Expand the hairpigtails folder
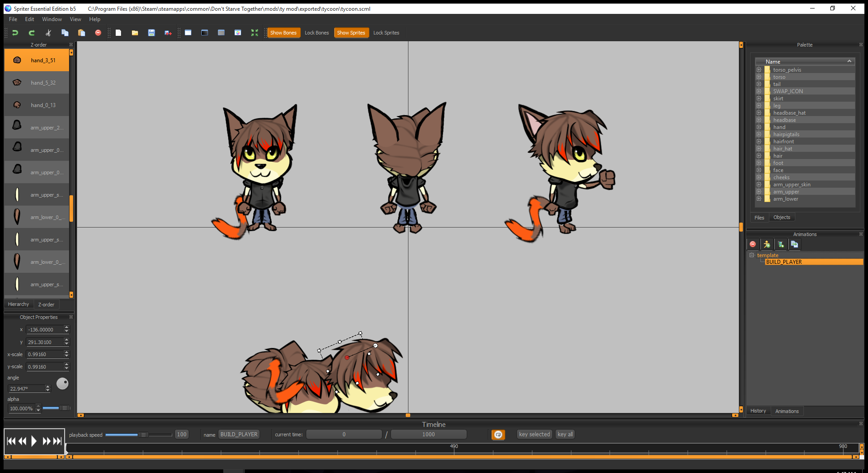This screenshot has height=473, width=868. 759,134
